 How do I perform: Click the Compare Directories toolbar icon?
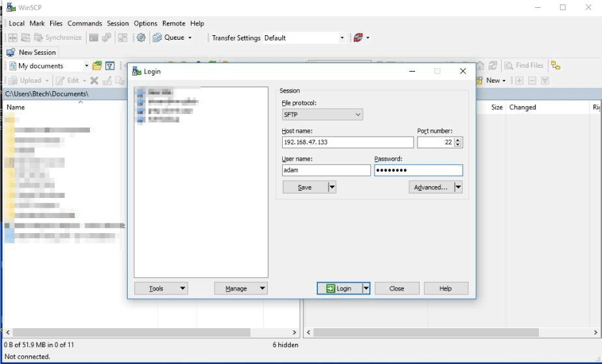pyautogui.click(x=12, y=38)
